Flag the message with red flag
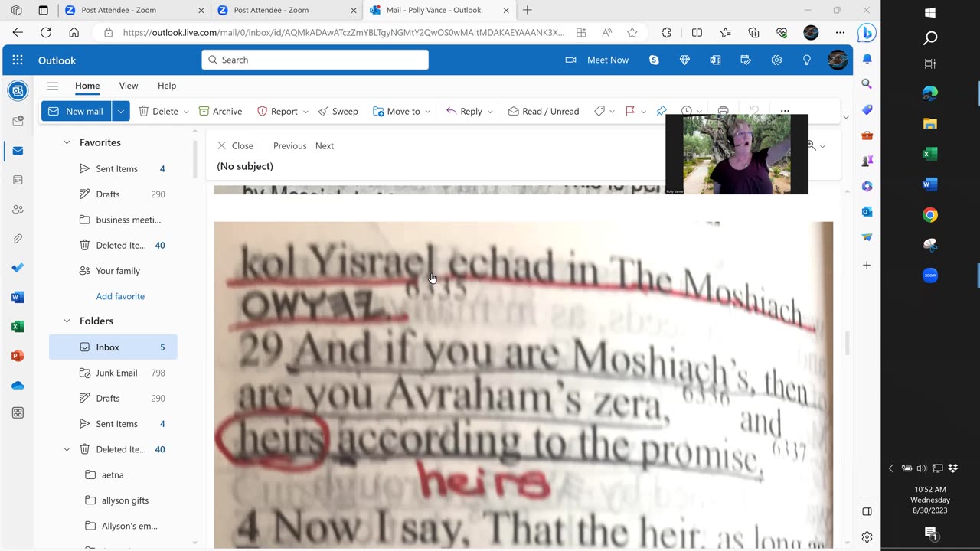 (x=630, y=111)
